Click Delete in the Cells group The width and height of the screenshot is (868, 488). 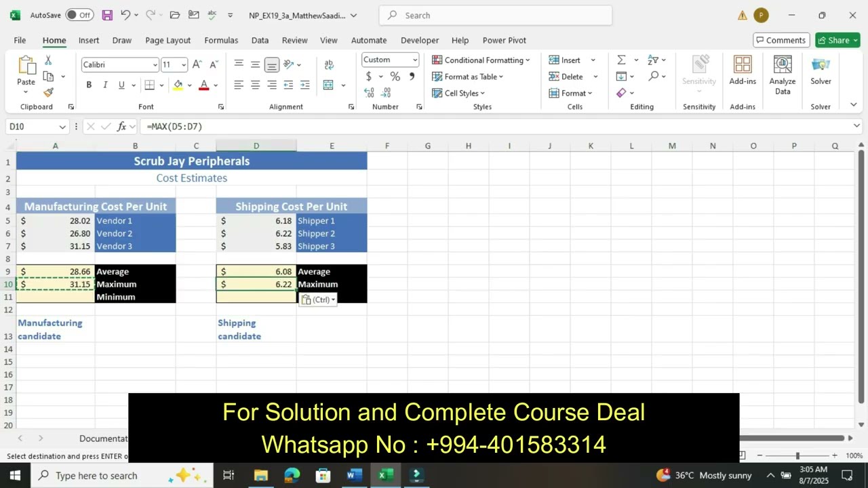coord(566,77)
